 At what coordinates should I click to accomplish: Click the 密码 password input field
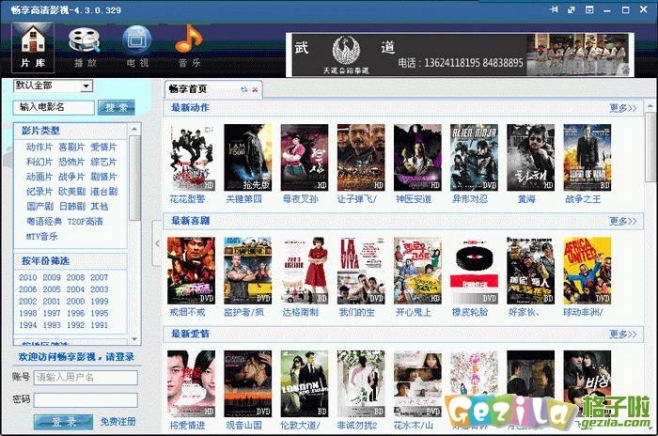[x=86, y=400]
